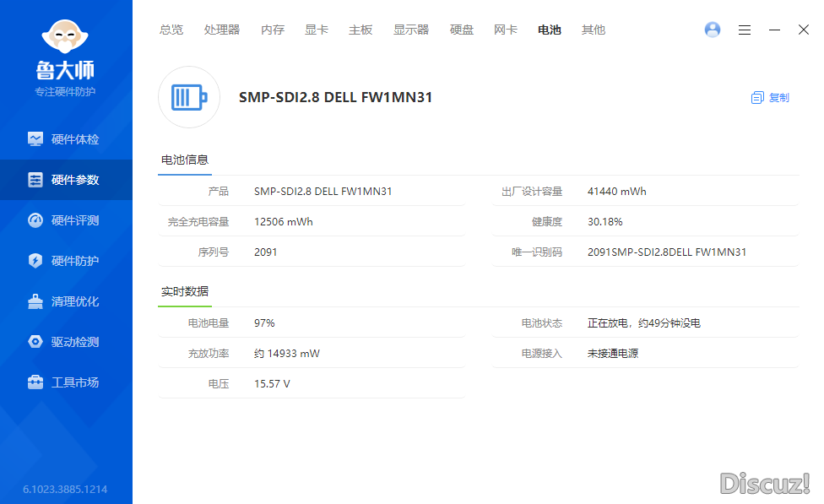The width and height of the screenshot is (824, 504).
Task: Click battery status 正在放电，约49分钟没电
Action: pos(644,323)
